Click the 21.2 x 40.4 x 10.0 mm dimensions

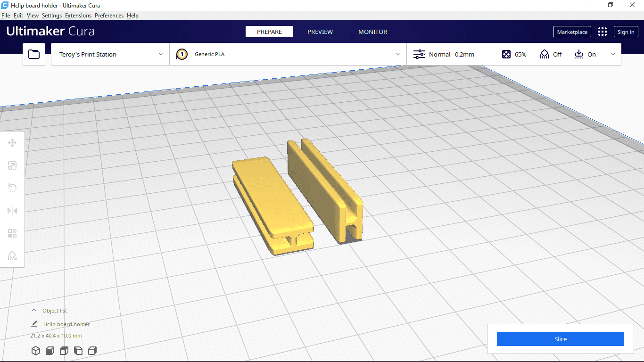click(56, 336)
